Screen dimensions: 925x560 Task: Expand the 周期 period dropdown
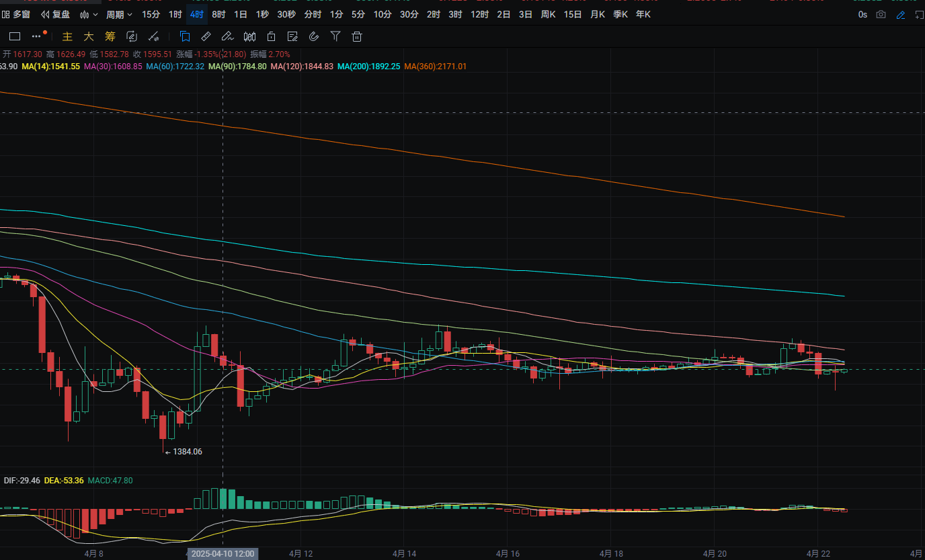(x=119, y=14)
